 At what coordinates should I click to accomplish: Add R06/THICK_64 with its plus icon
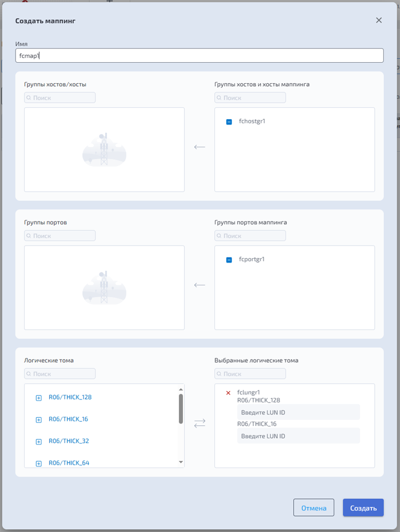(39, 464)
